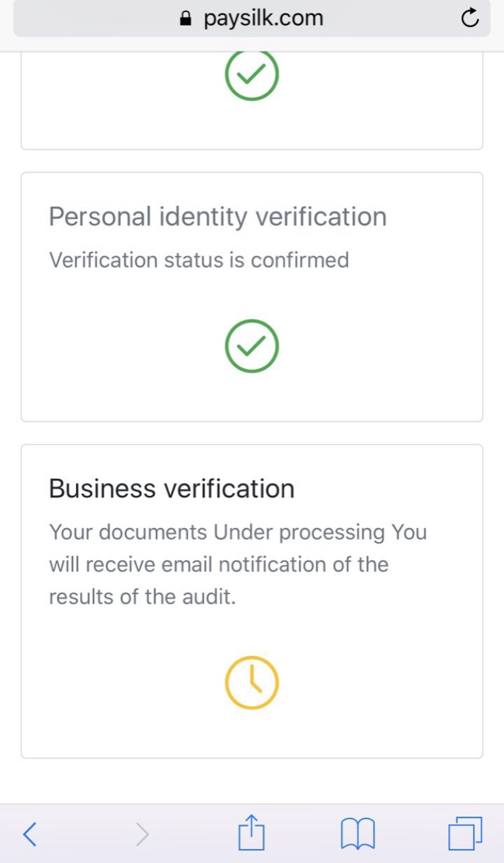Go back with the browser back arrow
Screen dimensions: 504x863
pos(30,834)
